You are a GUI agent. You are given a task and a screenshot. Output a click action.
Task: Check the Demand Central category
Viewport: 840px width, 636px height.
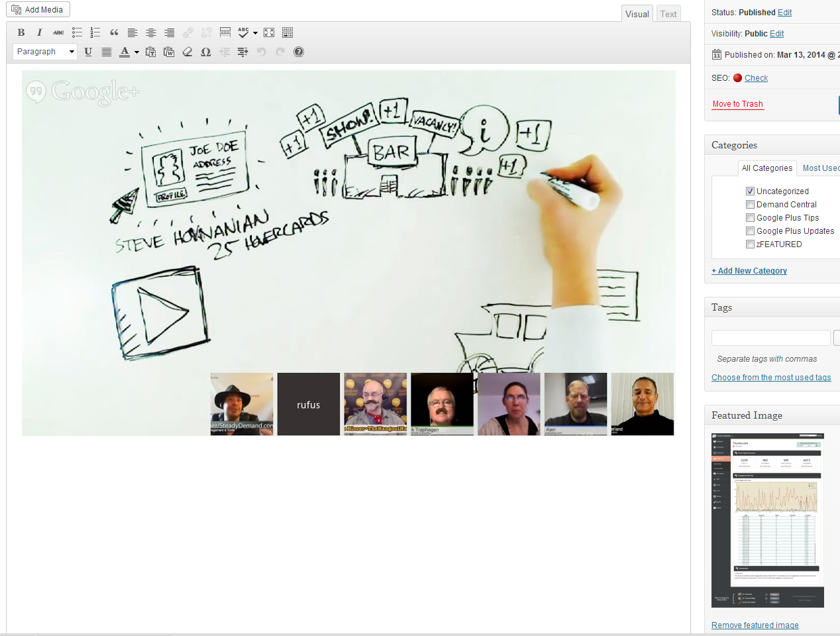(750, 205)
